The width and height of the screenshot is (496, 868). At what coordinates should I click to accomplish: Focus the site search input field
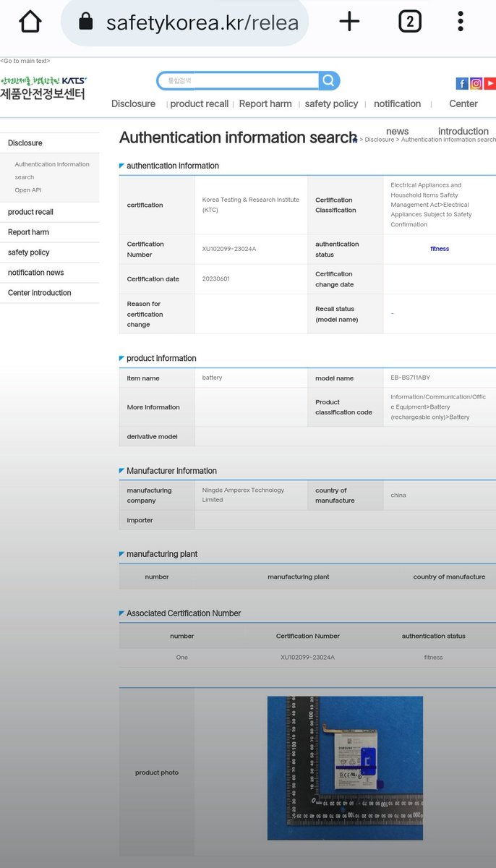(239, 80)
